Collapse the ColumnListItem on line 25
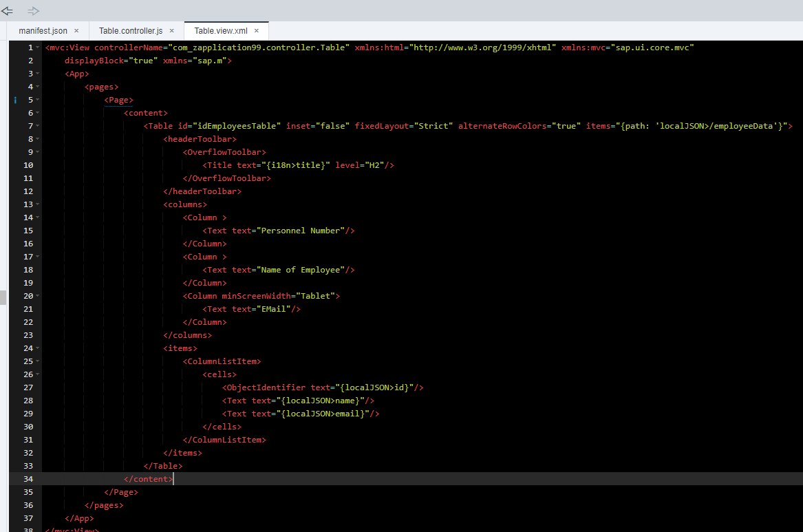Screen dimensions: 803x532 click(x=36, y=361)
